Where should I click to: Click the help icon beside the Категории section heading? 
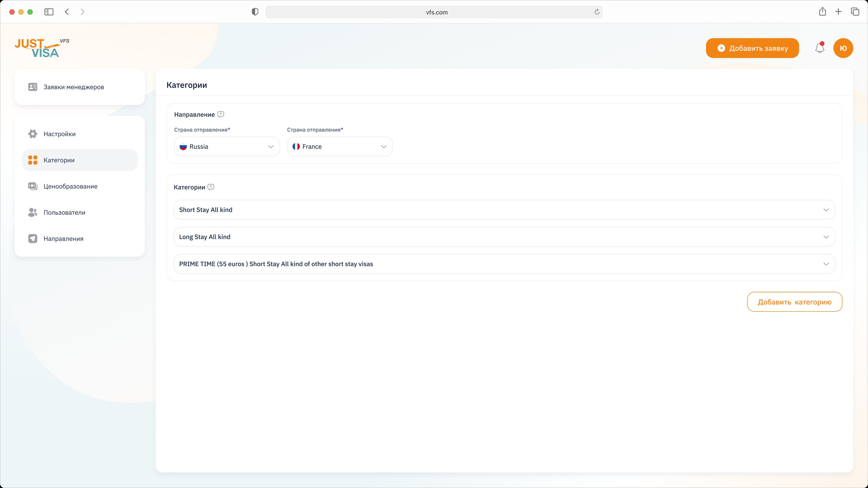(x=211, y=187)
